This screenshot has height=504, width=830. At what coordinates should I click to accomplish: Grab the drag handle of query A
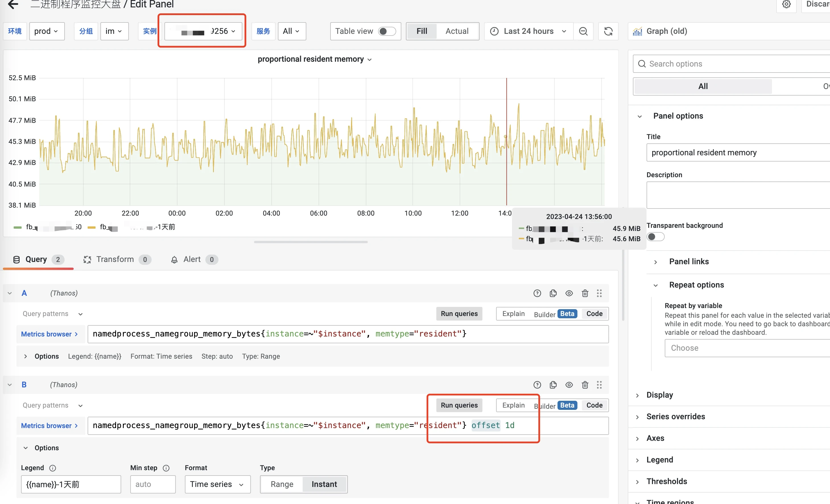click(x=599, y=293)
